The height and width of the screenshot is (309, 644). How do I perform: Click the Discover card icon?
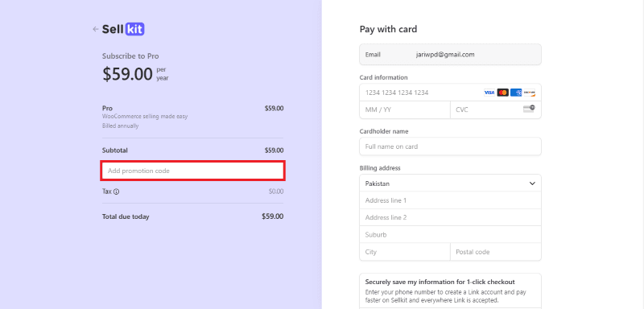click(530, 93)
